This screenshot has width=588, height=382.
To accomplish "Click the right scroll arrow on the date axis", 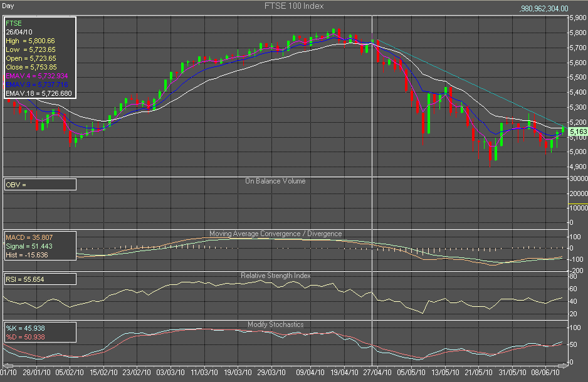I will pyautogui.click(x=562, y=366).
